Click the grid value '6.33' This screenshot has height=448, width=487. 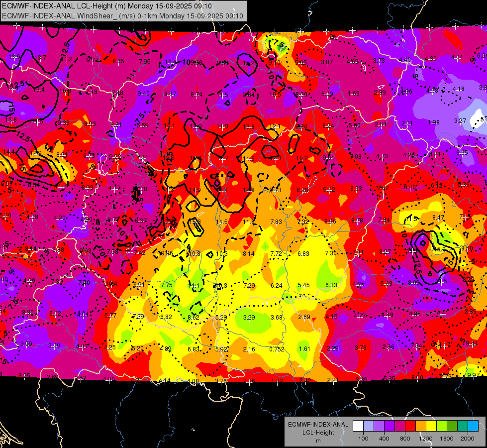pyautogui.click(x=331, y=285)
